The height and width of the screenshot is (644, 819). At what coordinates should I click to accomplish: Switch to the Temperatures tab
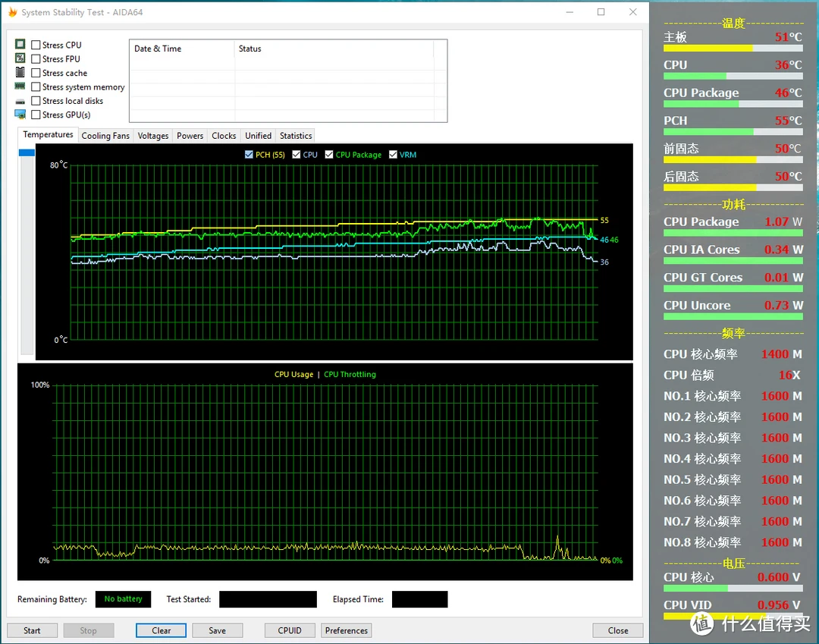[x=48, y=135]
